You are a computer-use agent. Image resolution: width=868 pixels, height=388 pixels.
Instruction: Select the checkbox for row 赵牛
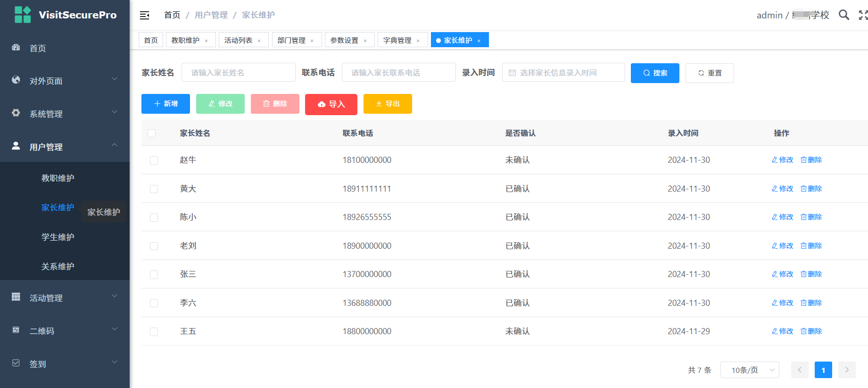tap(154, 160)
